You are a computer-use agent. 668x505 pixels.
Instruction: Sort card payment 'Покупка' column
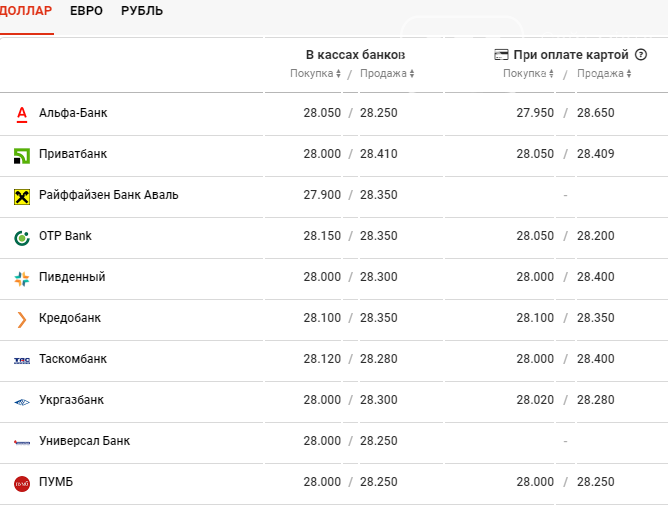[x=528, y=73]
